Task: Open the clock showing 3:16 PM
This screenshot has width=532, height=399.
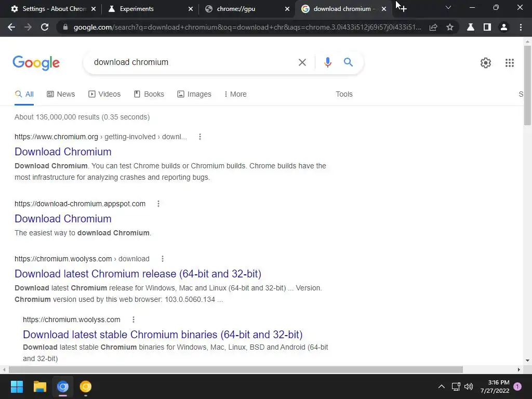Action: [x=495, y=387]
